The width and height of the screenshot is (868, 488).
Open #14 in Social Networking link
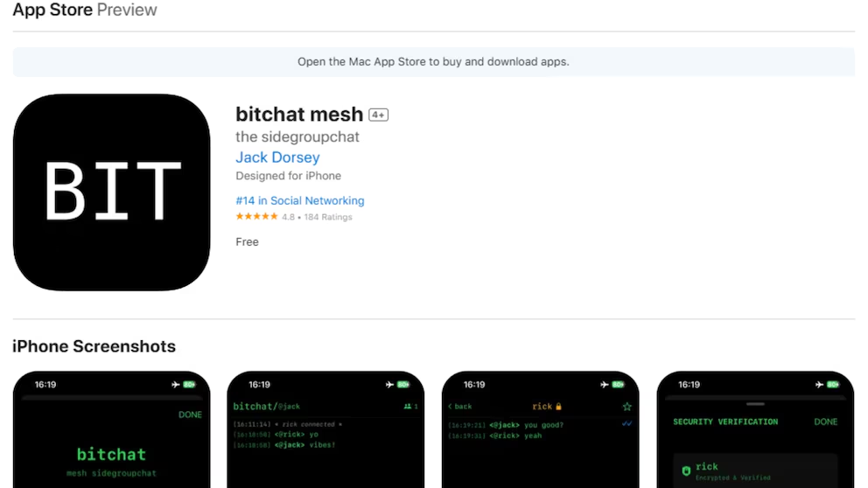(300, 200)
